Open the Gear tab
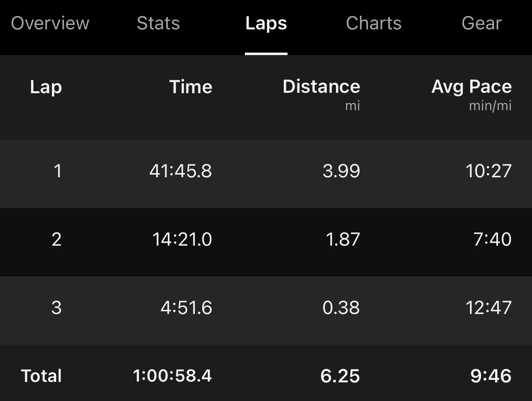 point(481,24)
